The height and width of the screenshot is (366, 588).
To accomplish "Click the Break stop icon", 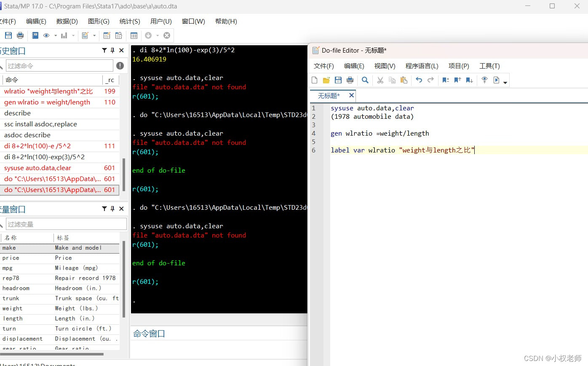I will click(167, 35).
